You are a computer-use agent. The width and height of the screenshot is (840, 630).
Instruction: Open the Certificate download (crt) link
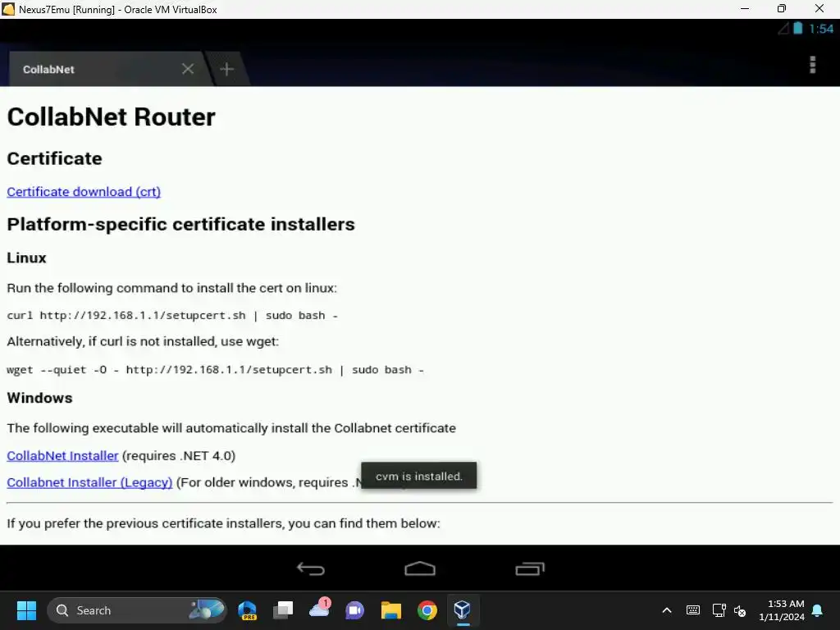pos(84,192)
